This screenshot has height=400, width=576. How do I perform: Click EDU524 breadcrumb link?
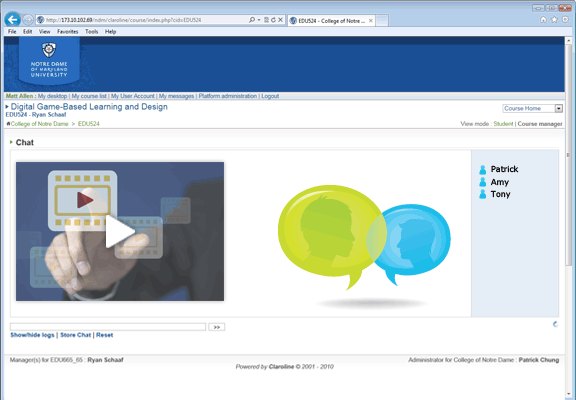point(89,124)
